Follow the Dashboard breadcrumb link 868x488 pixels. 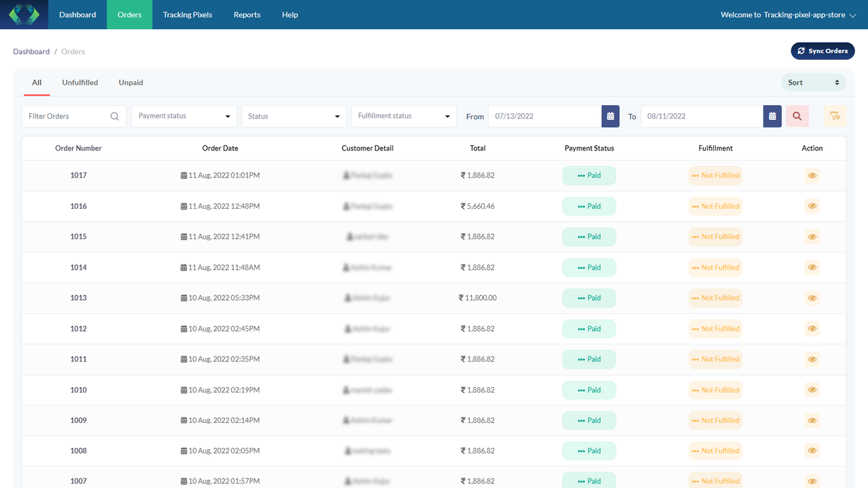point(31,52)
